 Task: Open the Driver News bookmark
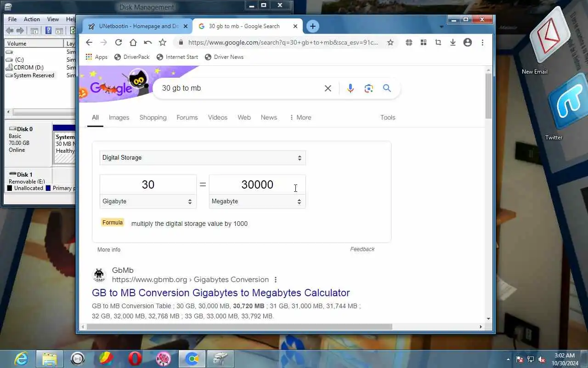tap(224, 57)
